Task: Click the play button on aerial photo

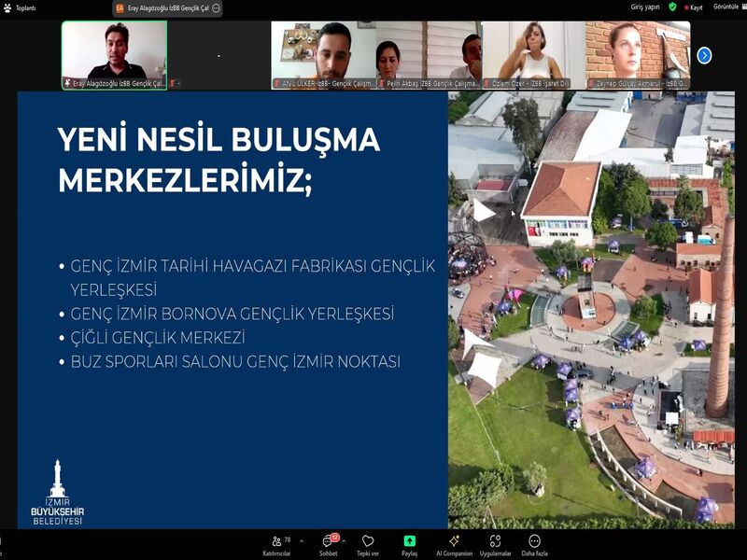Action: tap(483, 210)
